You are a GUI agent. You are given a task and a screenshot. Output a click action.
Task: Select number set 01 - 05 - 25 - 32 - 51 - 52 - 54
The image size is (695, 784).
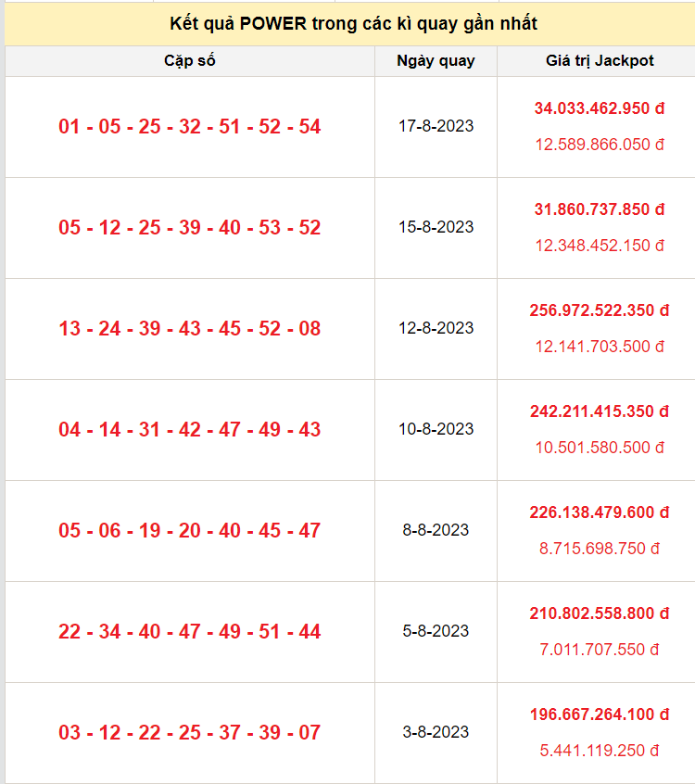pyautogui.click(x=190, y=127)
